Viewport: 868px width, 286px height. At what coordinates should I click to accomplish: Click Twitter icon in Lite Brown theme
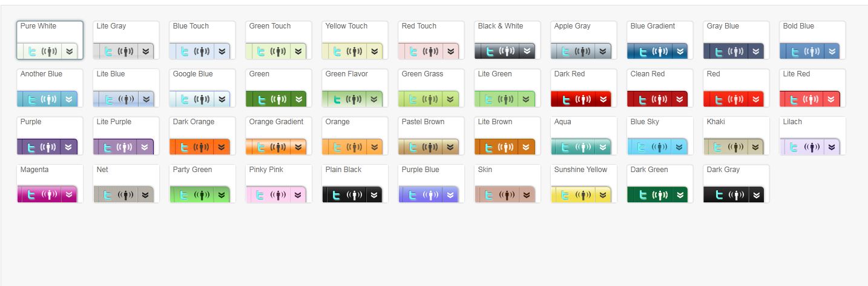tap(489, 147)
